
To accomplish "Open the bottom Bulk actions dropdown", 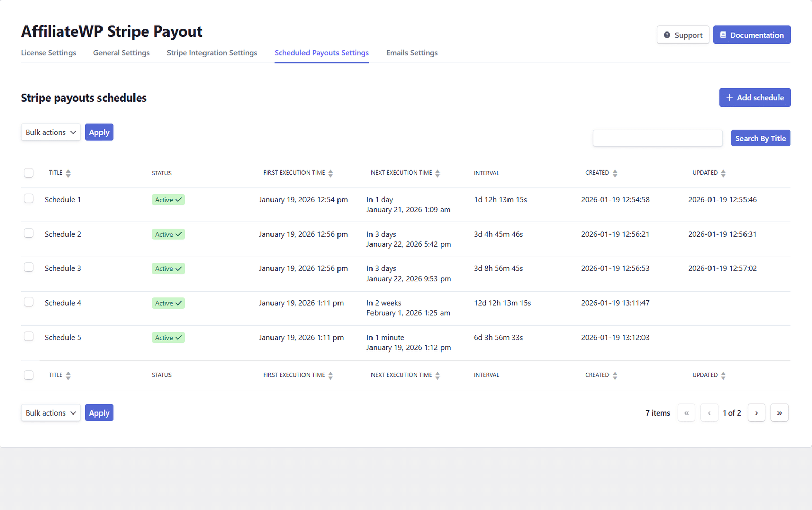I will 51,413.
